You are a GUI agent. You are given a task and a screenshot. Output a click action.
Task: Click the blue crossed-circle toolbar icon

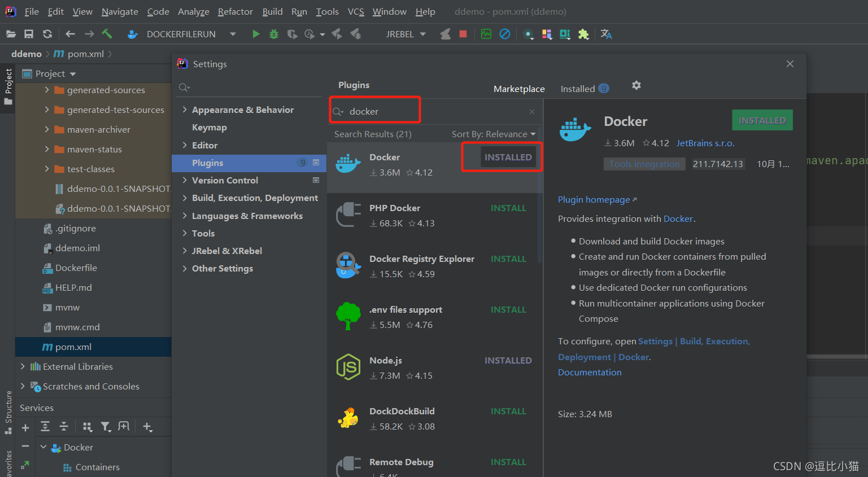505,34
